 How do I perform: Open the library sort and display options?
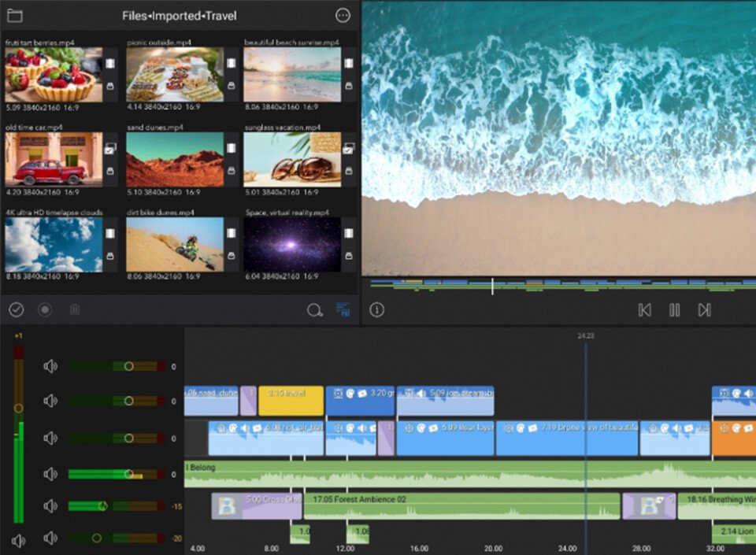coord(343,310)
